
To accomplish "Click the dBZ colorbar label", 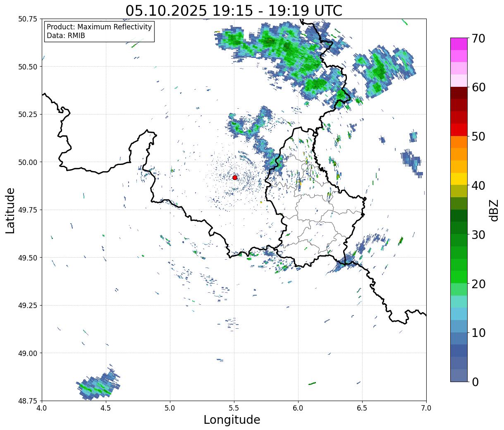I will point(494,210).
